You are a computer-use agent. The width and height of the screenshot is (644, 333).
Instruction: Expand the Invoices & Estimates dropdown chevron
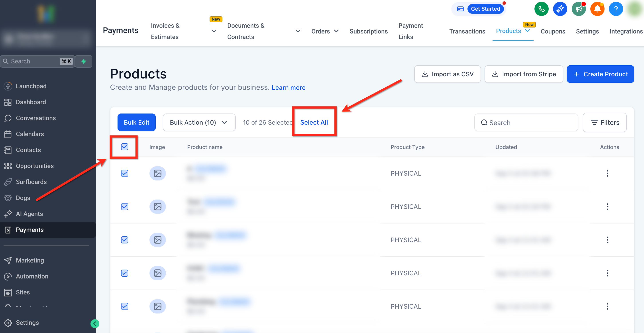pyautogui.click(x=214, y=31)
